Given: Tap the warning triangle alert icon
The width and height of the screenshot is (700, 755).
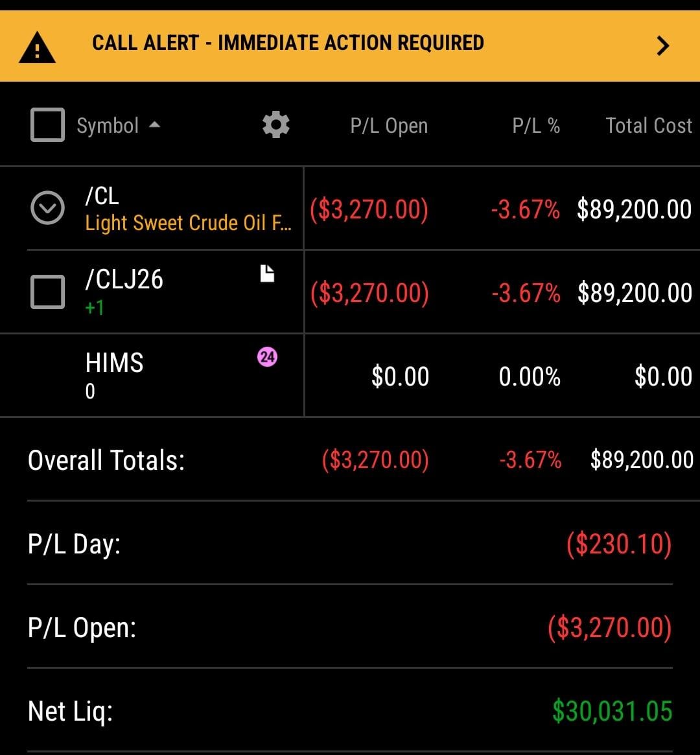Looking at the screenshot, I should click(x=38, y=48).
